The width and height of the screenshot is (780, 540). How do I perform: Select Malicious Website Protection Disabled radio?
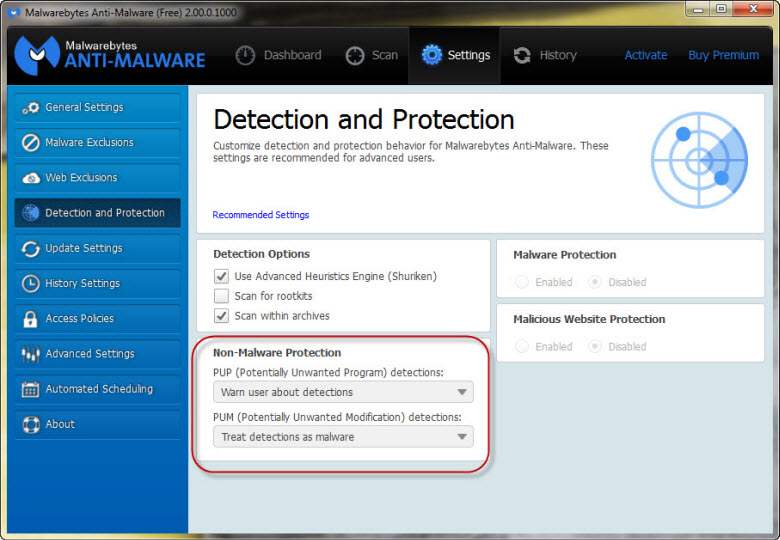click(x=594, y=346)
